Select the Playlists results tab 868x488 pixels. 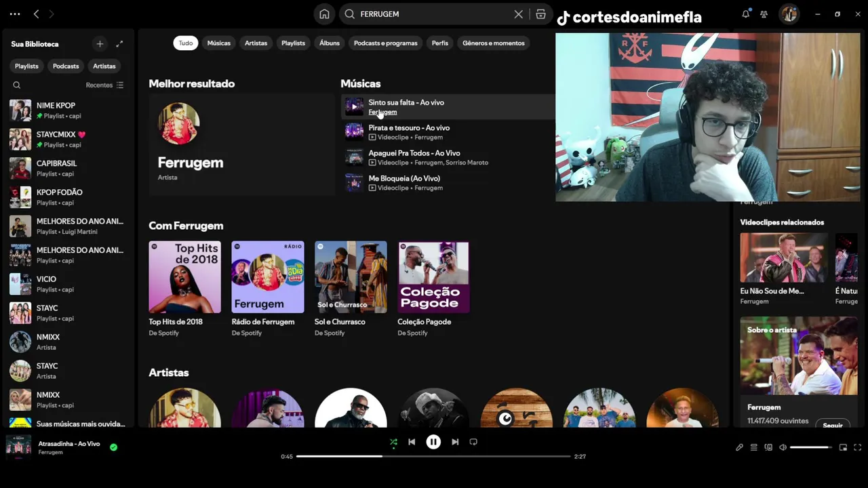tap(293, 43)
